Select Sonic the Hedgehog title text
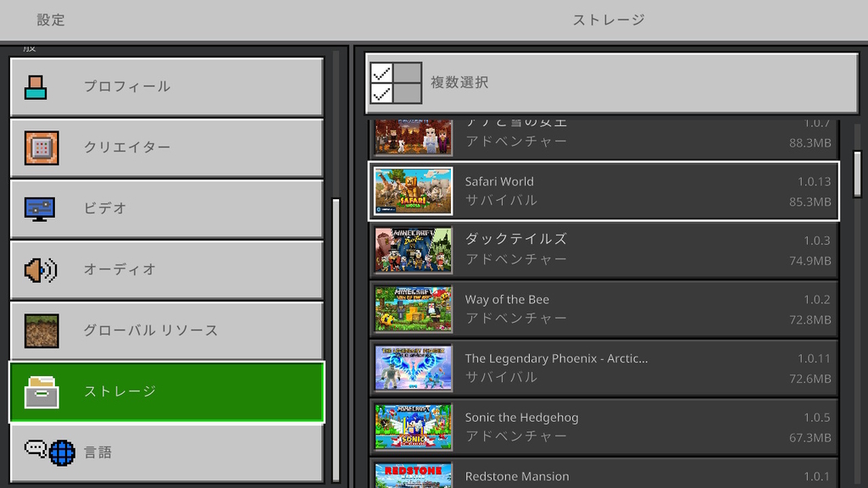The image size is (868, 488). point(521,418)
